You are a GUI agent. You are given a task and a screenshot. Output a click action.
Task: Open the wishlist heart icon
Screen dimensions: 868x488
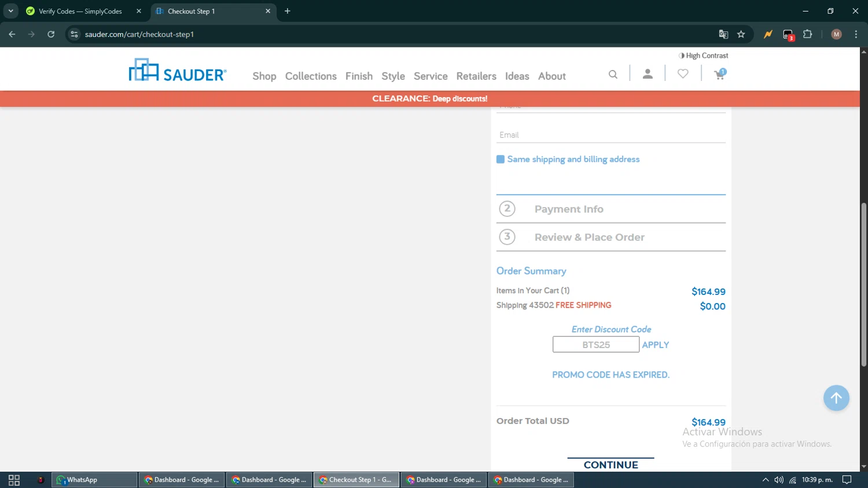pyautogui.click(x=683, y=74)
